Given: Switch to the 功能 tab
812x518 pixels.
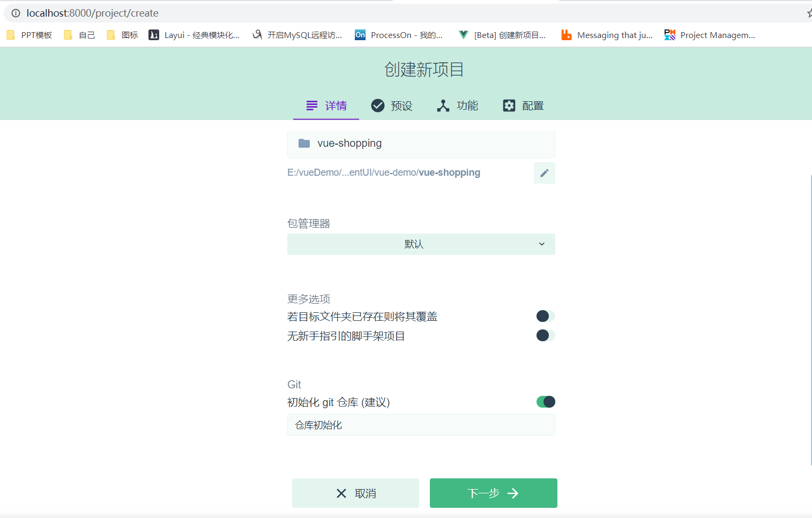Looking at the screenshot, I should [457, 106].
